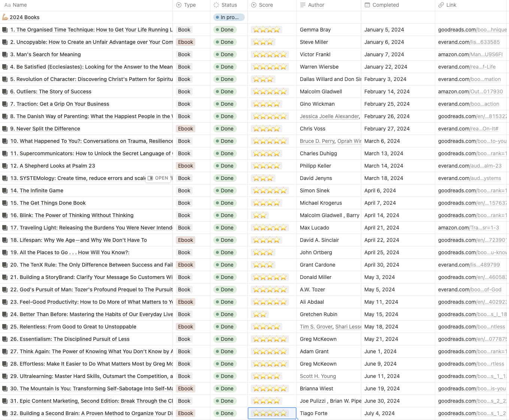Click OPEN button on SYSTEMology row
This screenshot has height=420, width=509.
click(158, 178)
